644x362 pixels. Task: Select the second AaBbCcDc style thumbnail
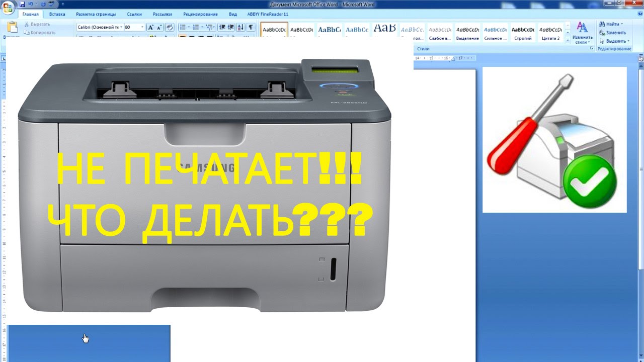pyautogui.click(x=302, y=31)
